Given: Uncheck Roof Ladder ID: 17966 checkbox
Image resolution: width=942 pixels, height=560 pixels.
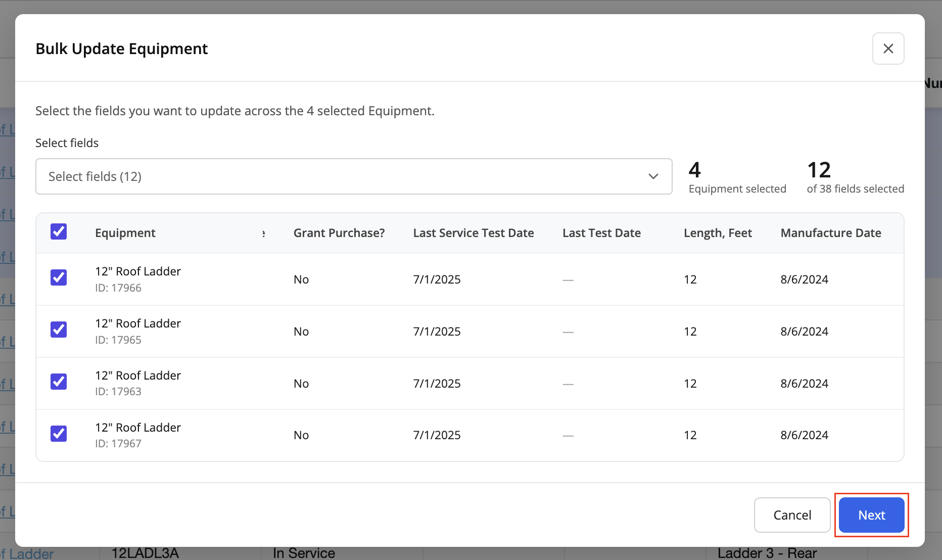Looking at the screenshot, I should pos(59,277).
